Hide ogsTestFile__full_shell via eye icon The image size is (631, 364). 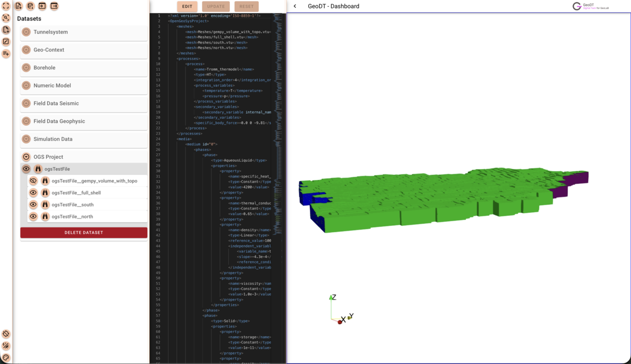(33, 193)
